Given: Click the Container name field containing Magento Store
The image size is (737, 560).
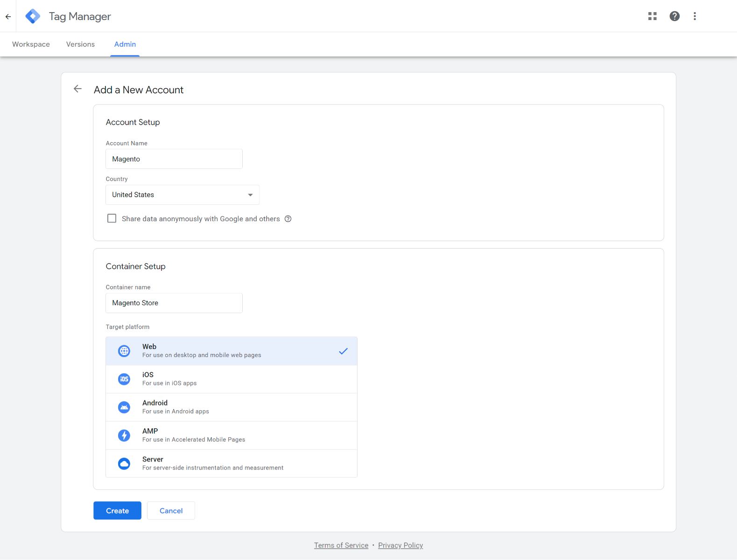Looking at the screenshot, I should pyautogui.click(x=174, y=303).
